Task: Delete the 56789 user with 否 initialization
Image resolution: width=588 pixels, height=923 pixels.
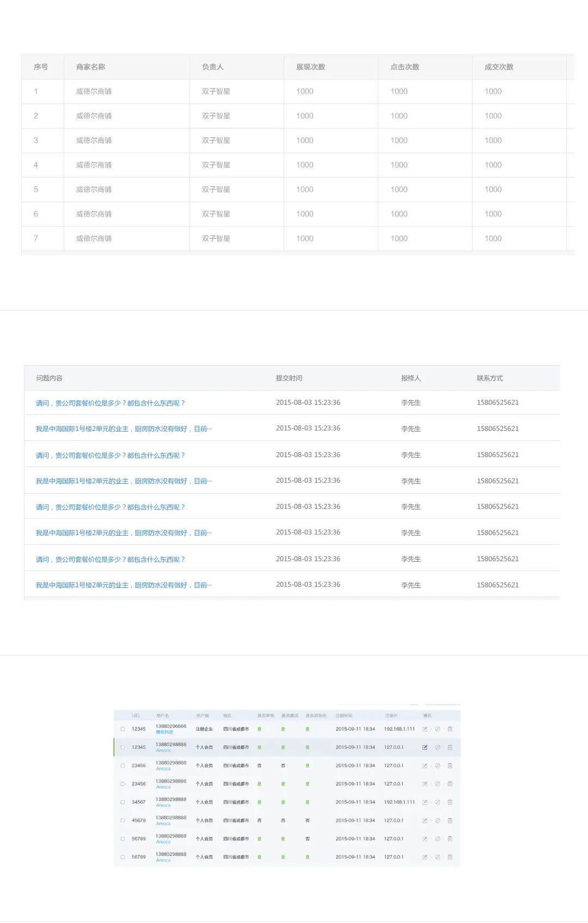Action: tap(450, 839)
